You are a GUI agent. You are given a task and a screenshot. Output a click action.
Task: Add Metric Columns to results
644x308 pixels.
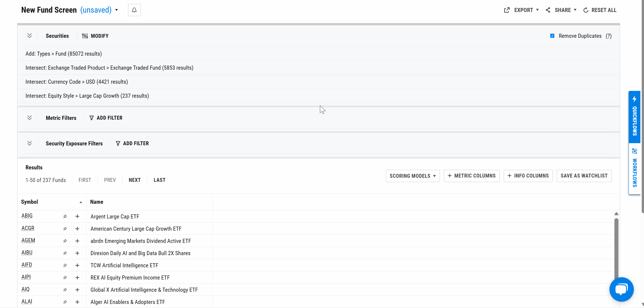tap(471, 176)
